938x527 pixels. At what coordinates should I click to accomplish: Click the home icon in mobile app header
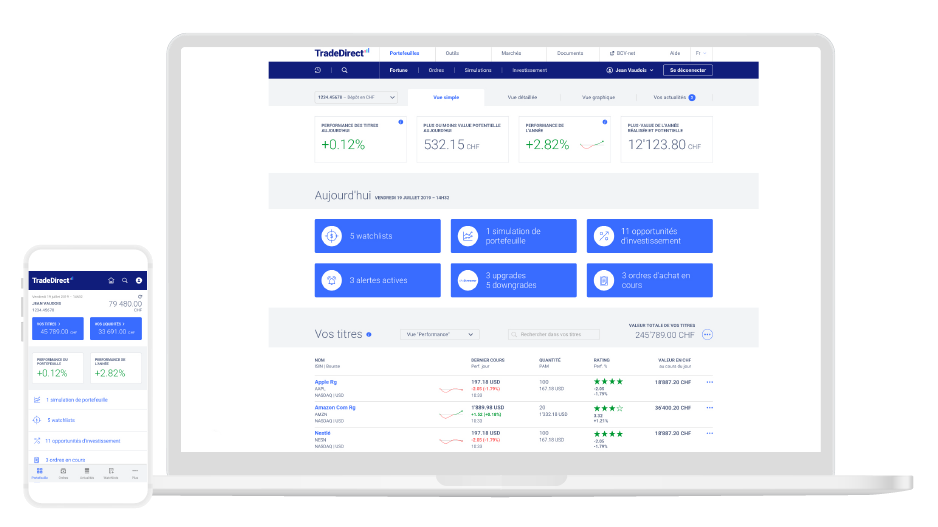tap(111, 281)
